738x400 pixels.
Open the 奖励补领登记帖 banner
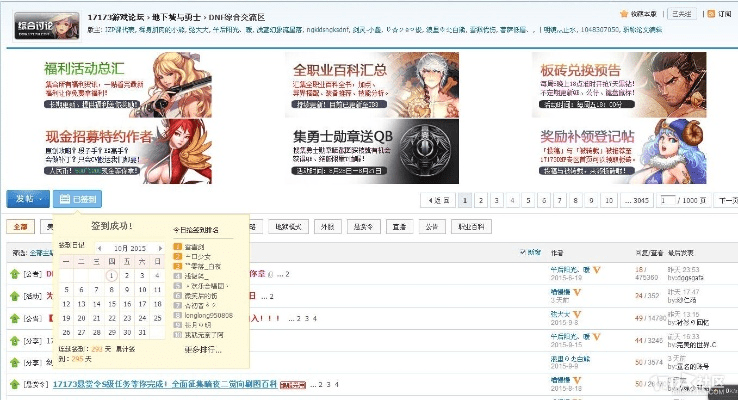pyautogui.click(x=619, y=151)
